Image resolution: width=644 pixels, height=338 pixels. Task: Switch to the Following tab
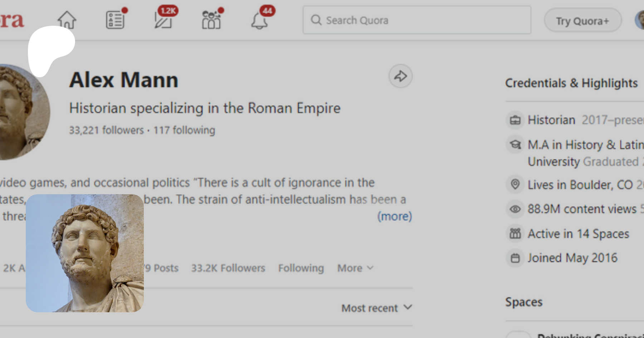[x=301, y=268]
